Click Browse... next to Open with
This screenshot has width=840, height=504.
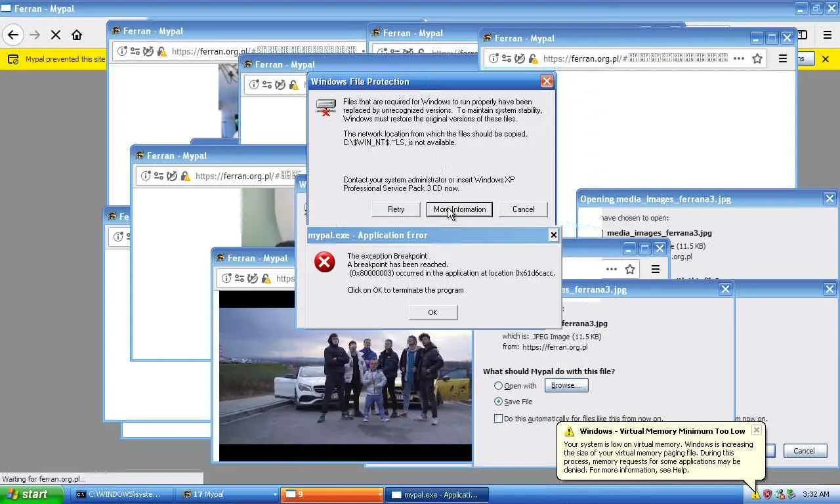[566, 385]
